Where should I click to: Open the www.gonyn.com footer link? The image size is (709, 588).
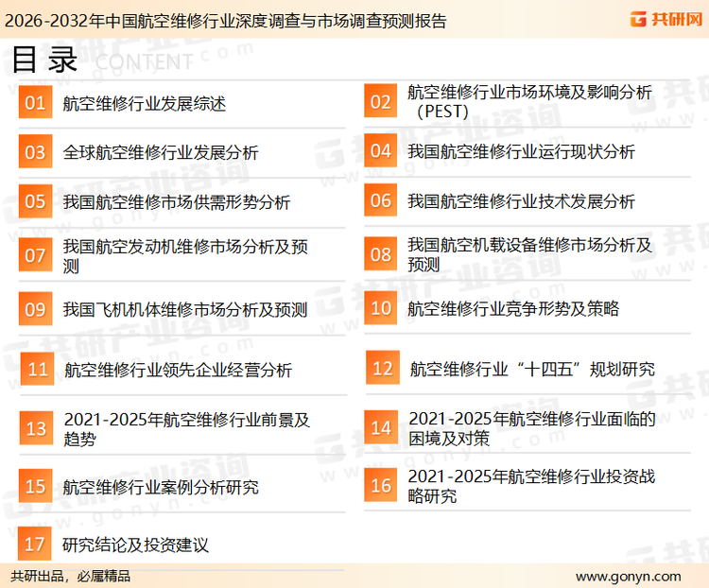tap(628, 577)
